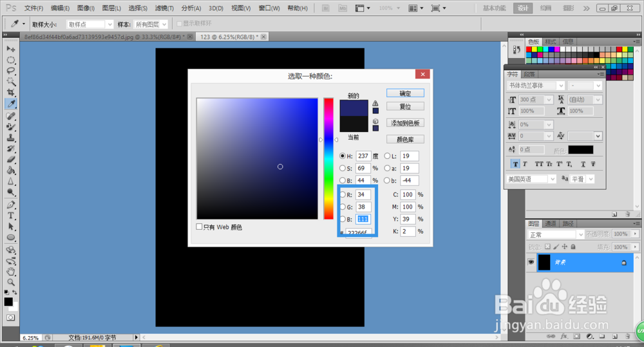Switch to the 样式 tab

(551, 41)
